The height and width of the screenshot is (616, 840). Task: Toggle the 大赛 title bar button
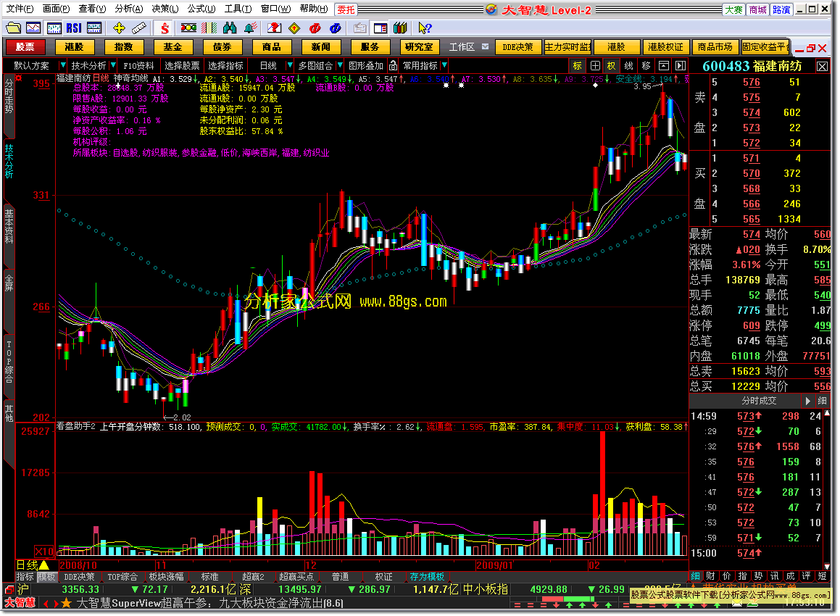[734, 9]
